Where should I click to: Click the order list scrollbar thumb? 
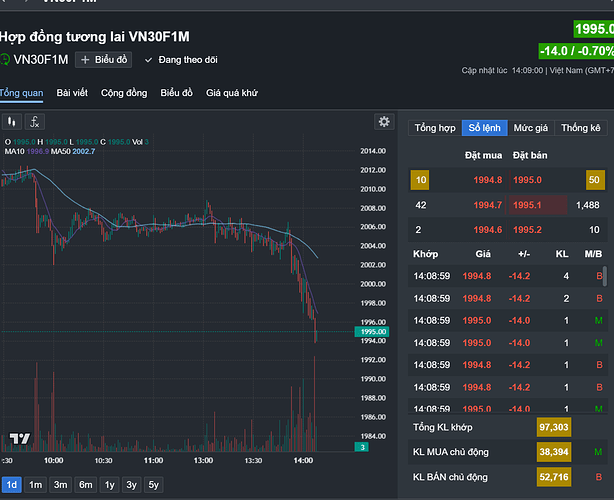pos(605,276)
